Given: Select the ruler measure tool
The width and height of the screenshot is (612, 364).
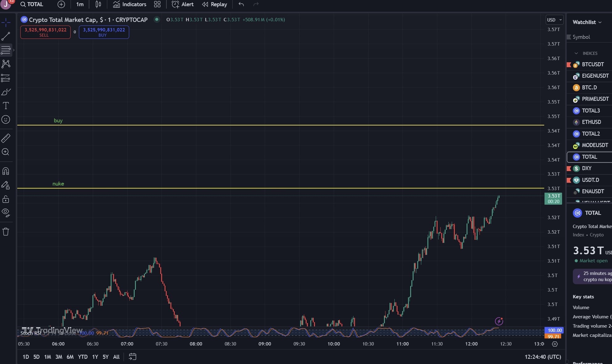Looking at the screenshot, I should click(x=6, y=138).
